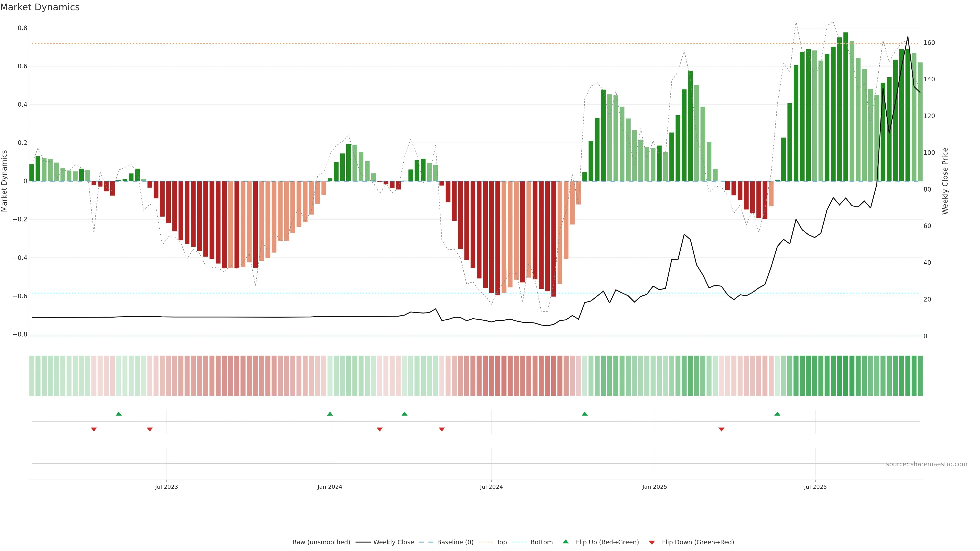
Task: Click the Flip Up triangle at Jan 2024
Action: 330,414
